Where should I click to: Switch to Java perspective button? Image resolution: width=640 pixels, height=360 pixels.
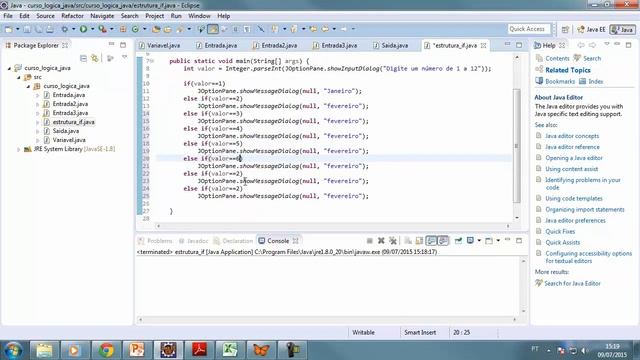click(x=622, y=29)
